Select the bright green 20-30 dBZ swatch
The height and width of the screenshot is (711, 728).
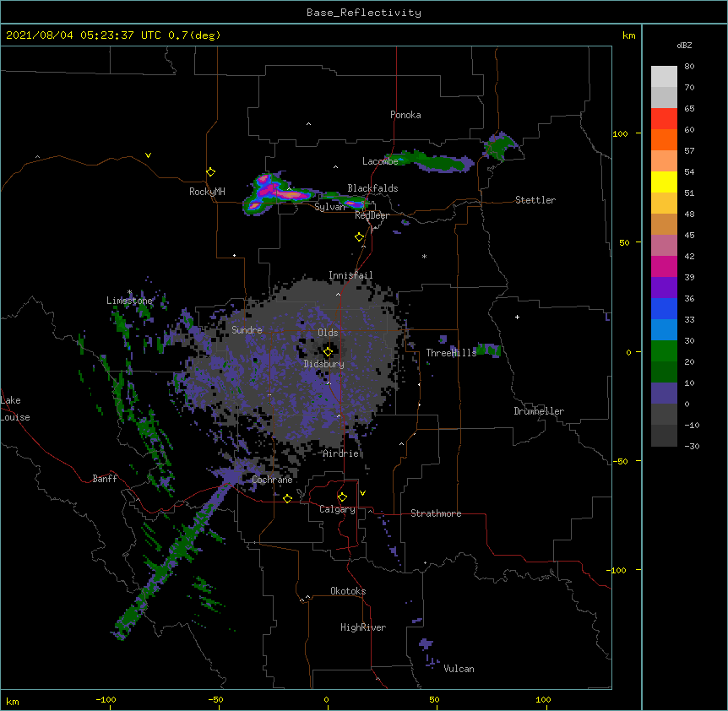pyautogui.click(x=664, y=351)
